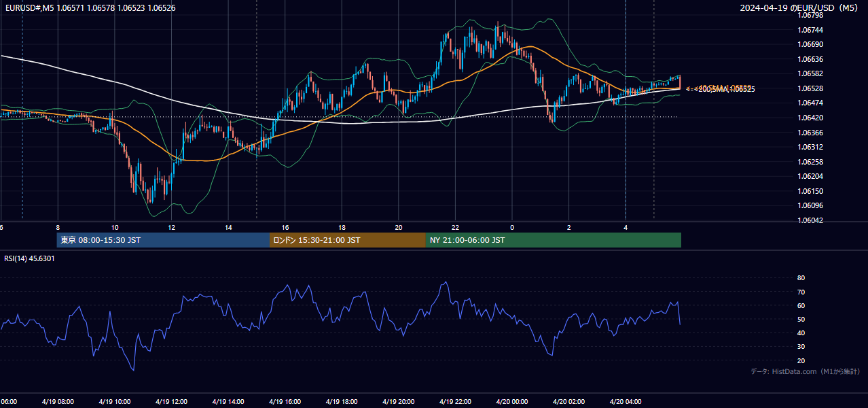
Task: Click the 4/19 14:00 bottom time label
Action: pos(228,402)
